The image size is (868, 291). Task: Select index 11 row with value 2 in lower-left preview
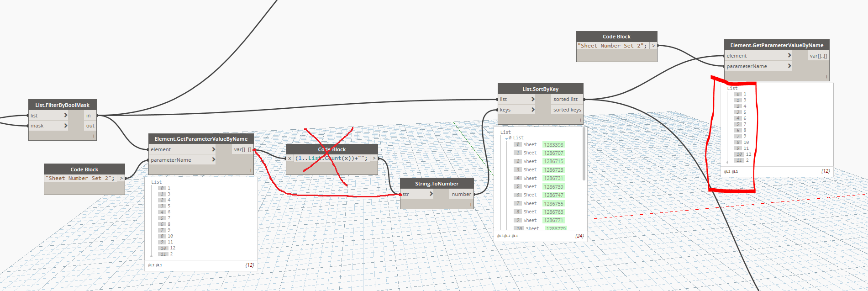point(166,254)
